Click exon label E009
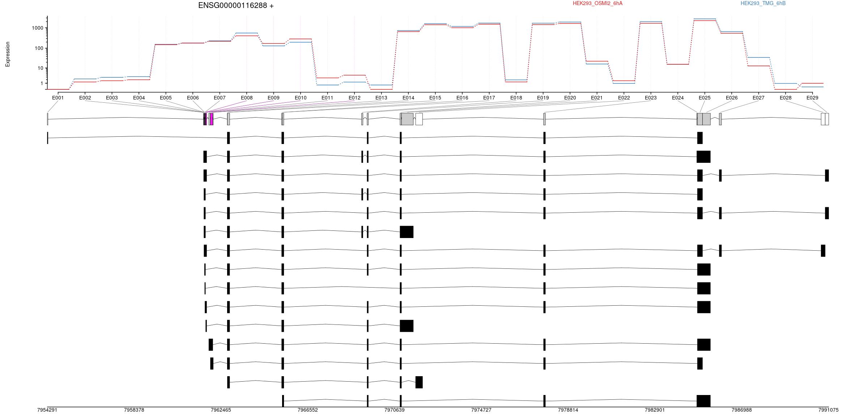Screen dimensions: 868x416 (273, 98)
